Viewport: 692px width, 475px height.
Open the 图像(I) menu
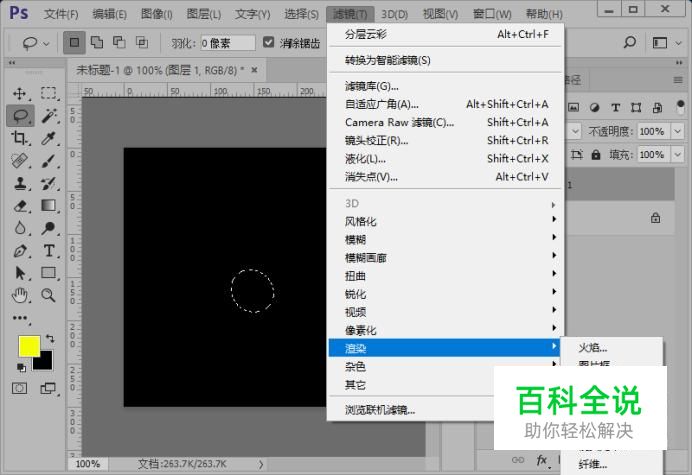157,14
